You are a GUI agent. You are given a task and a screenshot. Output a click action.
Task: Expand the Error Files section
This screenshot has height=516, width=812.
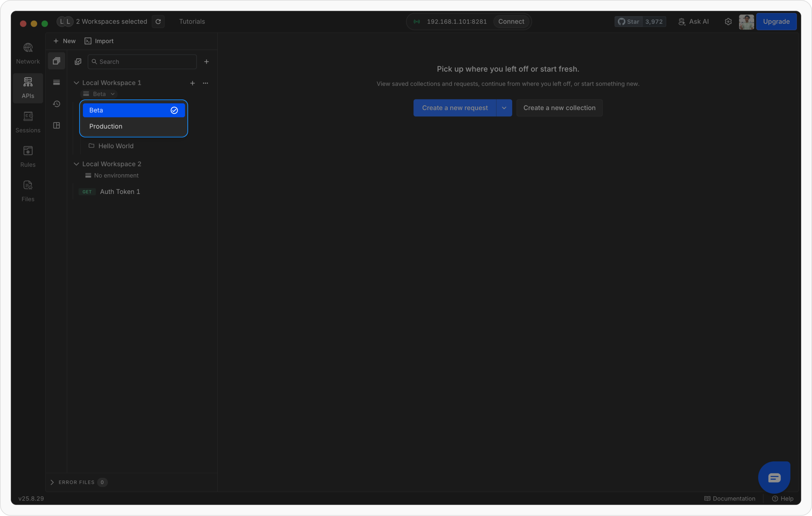tap(52, 482)
